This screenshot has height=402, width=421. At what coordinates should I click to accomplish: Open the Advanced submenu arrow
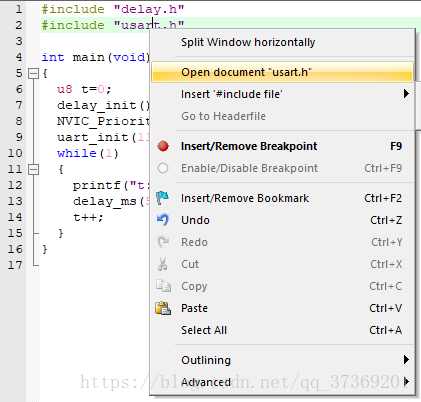406,382
